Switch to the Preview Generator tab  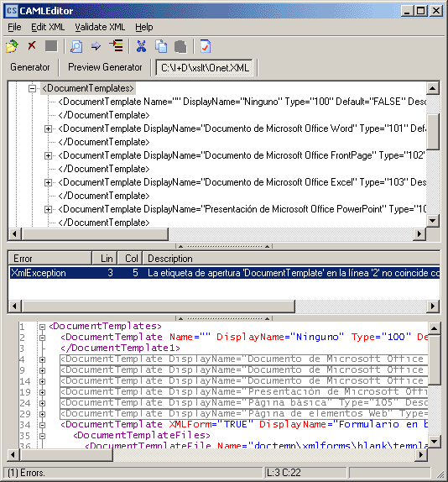pos(105,67)
